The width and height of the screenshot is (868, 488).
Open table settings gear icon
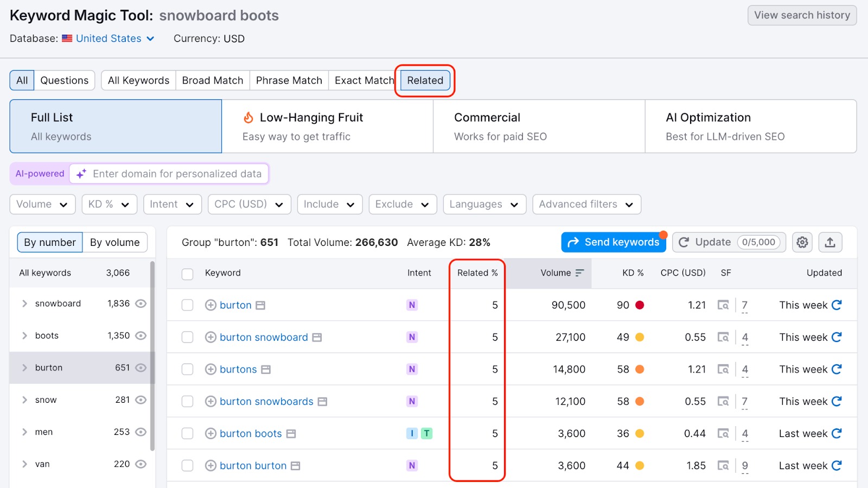[802, 242]
